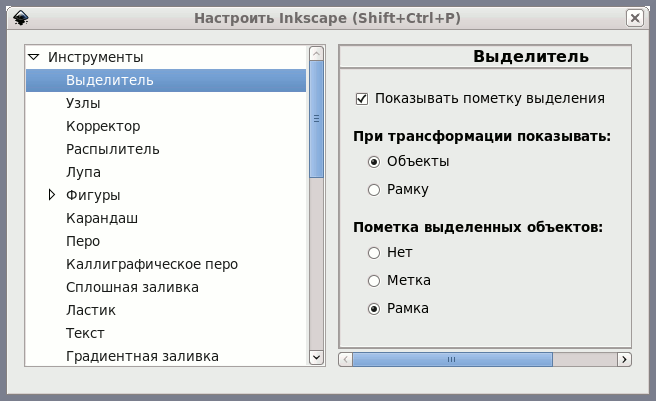Select the Рамка radio option
The height and width of the screenshot is (401, 656).
pos(374,309)
